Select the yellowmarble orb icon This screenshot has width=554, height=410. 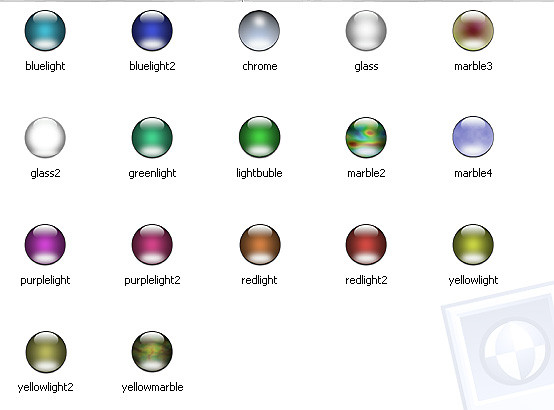pos(152,352)
